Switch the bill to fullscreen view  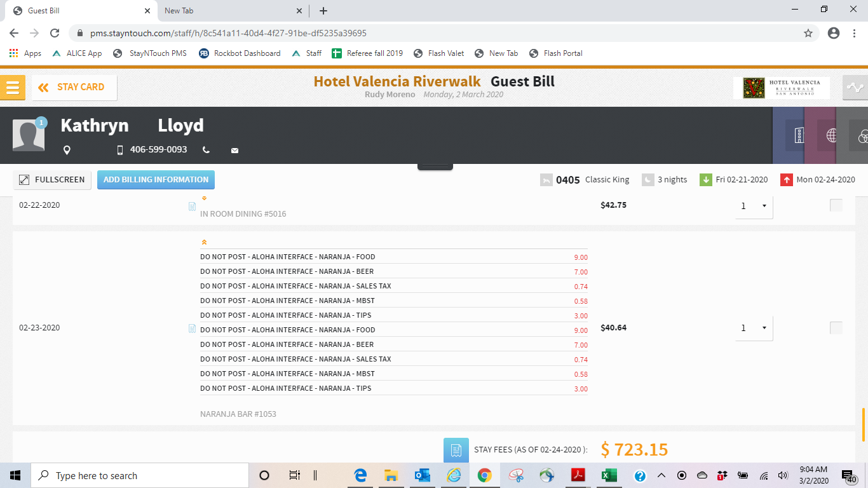click(x=52, y=180)
